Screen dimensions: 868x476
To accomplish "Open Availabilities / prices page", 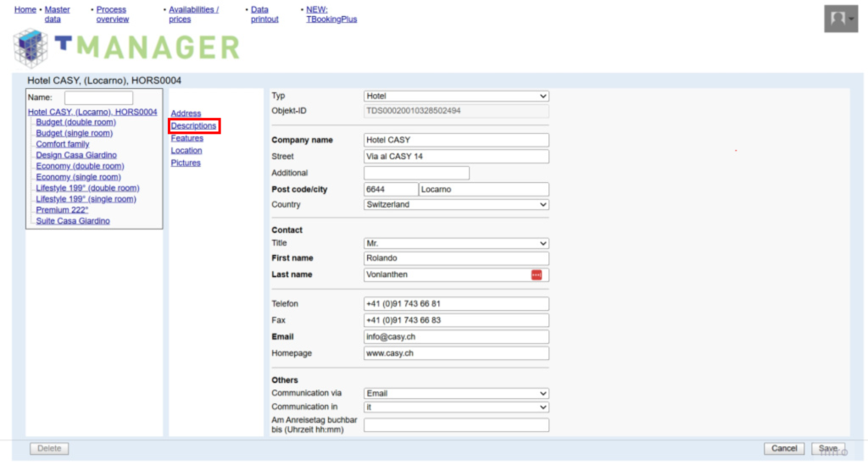I will (x=194, y=14).
